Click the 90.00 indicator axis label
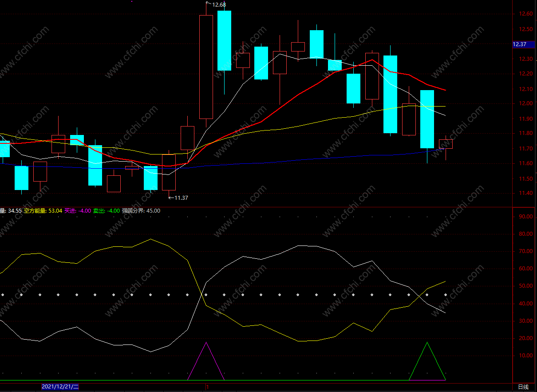The height and width of the screenshot is (392, 537). (x=525, y=217)
